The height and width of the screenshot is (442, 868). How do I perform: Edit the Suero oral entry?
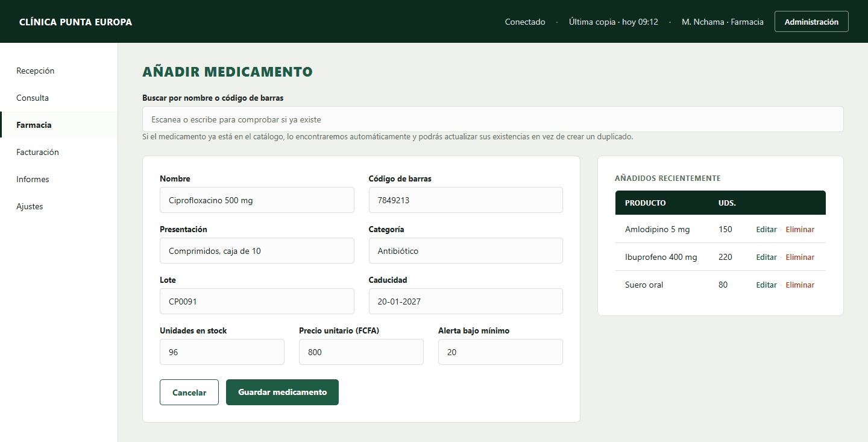[766, 285]
